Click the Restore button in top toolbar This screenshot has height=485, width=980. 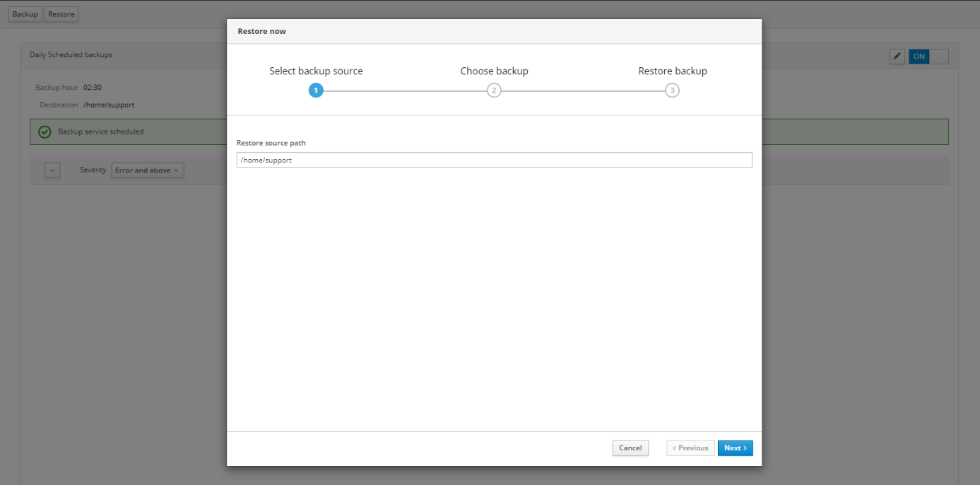tap(61, 14)
